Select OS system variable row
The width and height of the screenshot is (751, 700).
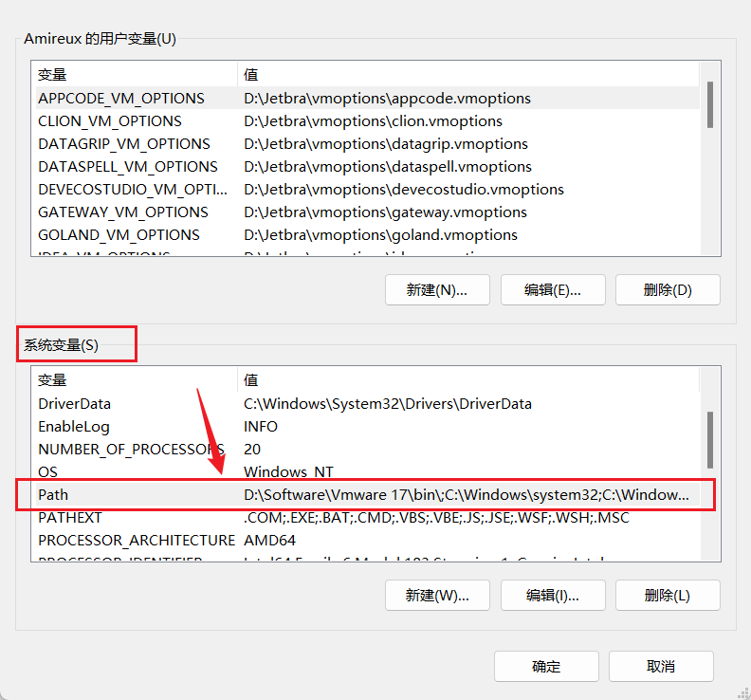pyautogui.click(x=367, y=472)
